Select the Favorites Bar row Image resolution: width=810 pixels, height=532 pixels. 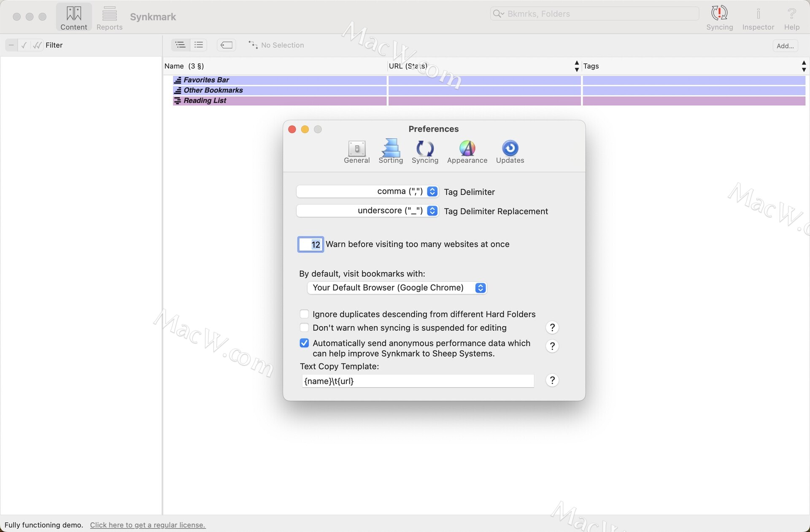[489, 80]
